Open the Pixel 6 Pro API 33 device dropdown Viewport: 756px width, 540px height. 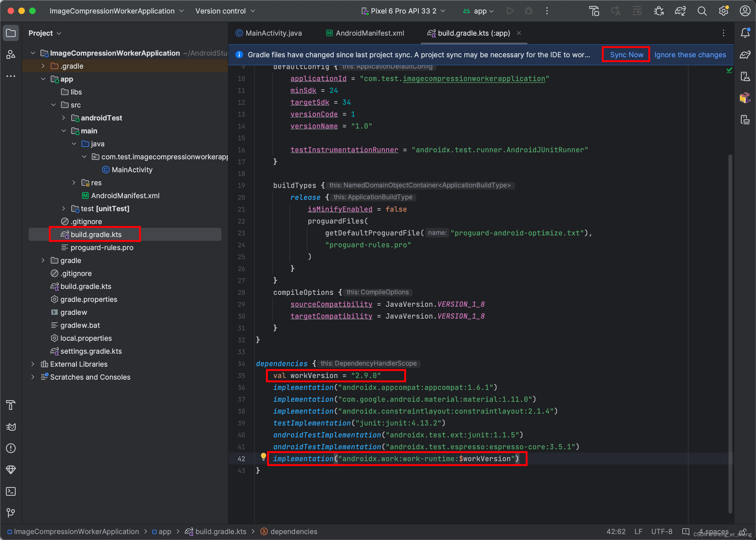pyautogui.click(x=403, y=11)
